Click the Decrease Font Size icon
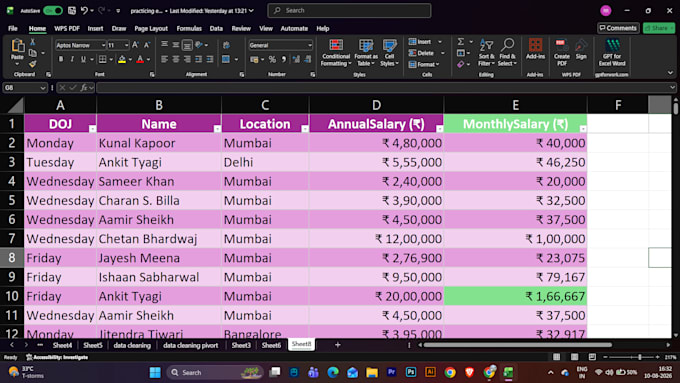 [147, 45]
